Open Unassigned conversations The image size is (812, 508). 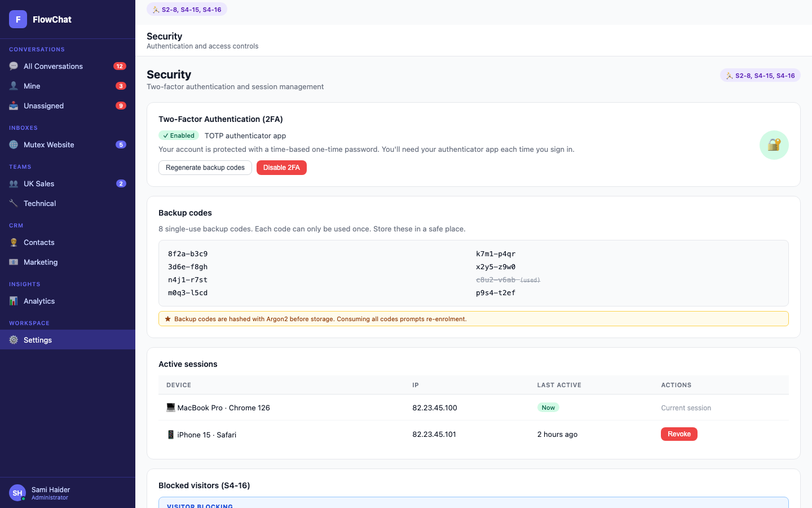pos(68,106)
